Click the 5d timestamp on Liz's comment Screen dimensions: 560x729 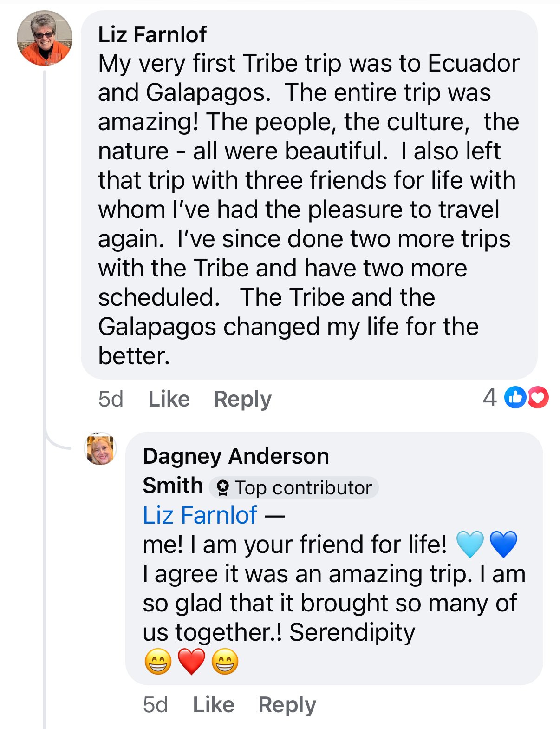point(110,398)
